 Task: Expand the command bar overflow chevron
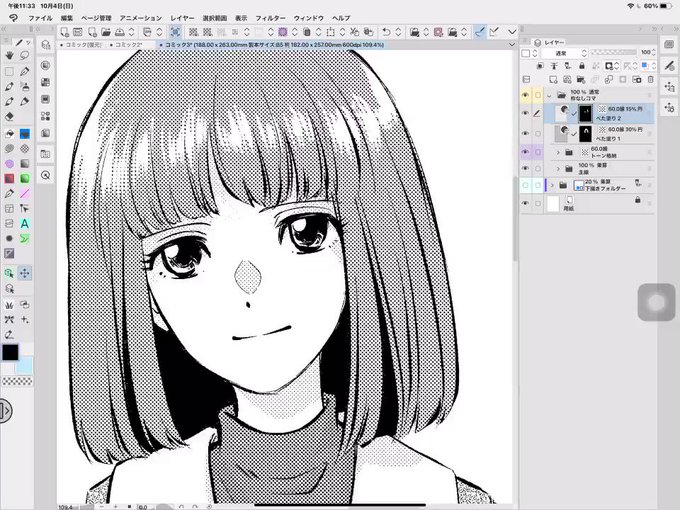tap(512, 32)
